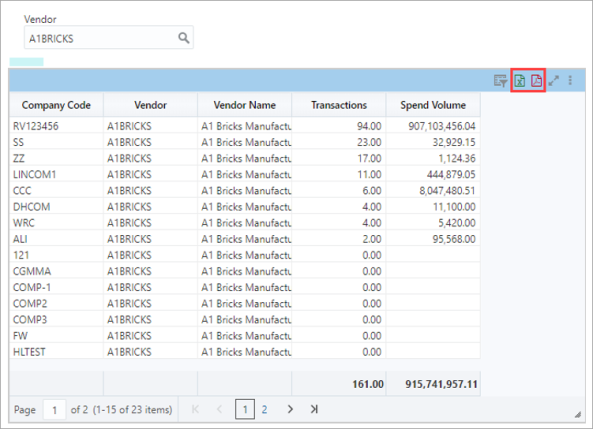Screen dimensions: 593x429
Task: Sort by Spend Volume column header
Action: (x=433, y=105)
